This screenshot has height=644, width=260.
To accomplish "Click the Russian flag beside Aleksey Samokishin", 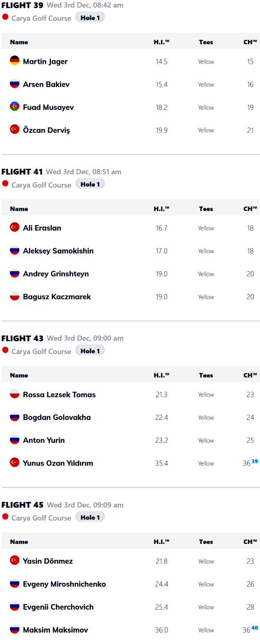I will click(15, 250).
